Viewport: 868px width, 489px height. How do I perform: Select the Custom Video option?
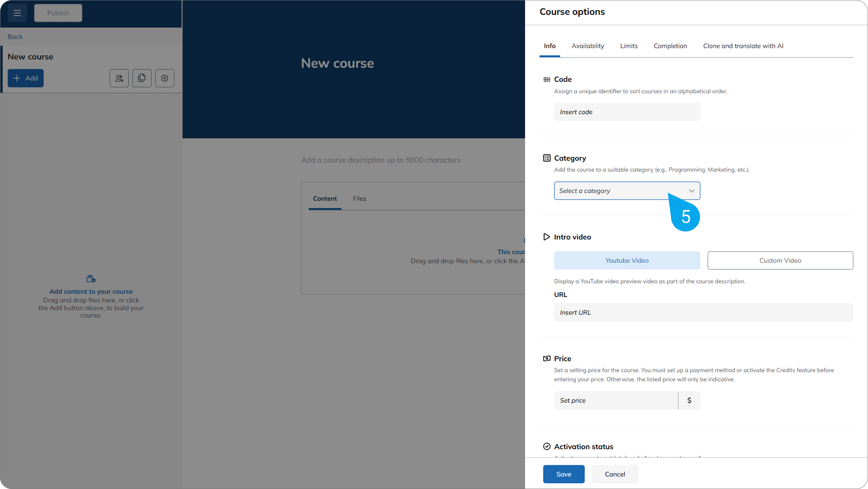pyautogui.click(x=780, y=260)
